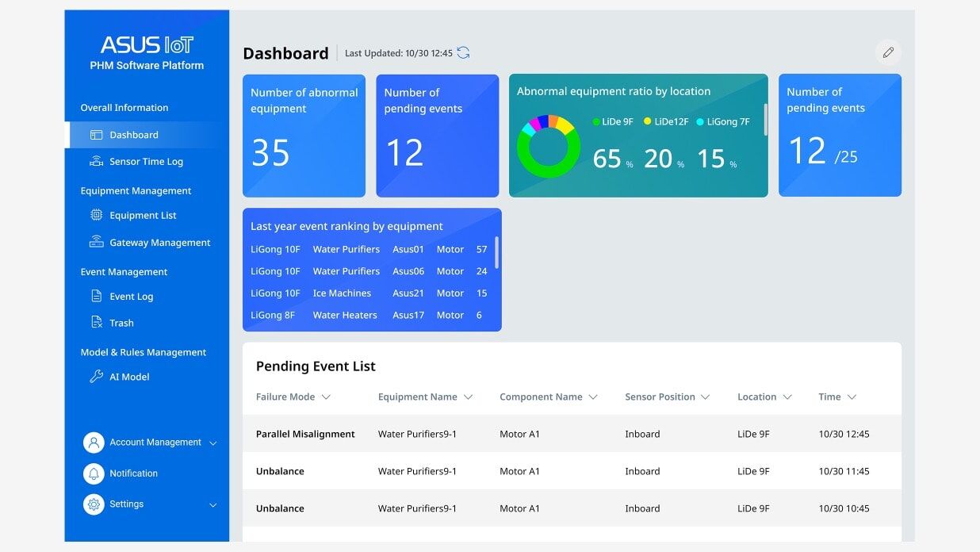
Task: Click the refresh icon beside Last Updated
Action: pyautogui.click(x=464, y=53)
